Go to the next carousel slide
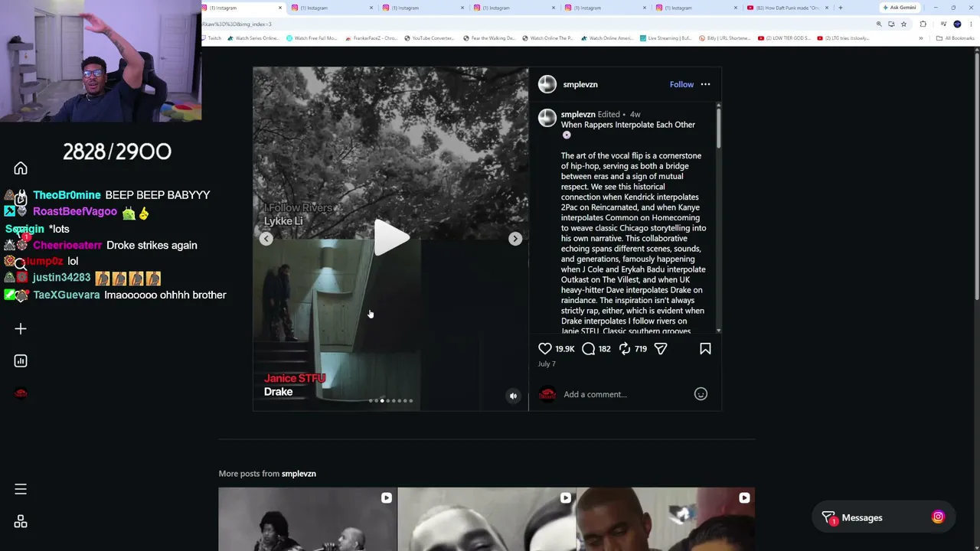Screen dimensions: 980x551 click(515, 239)
